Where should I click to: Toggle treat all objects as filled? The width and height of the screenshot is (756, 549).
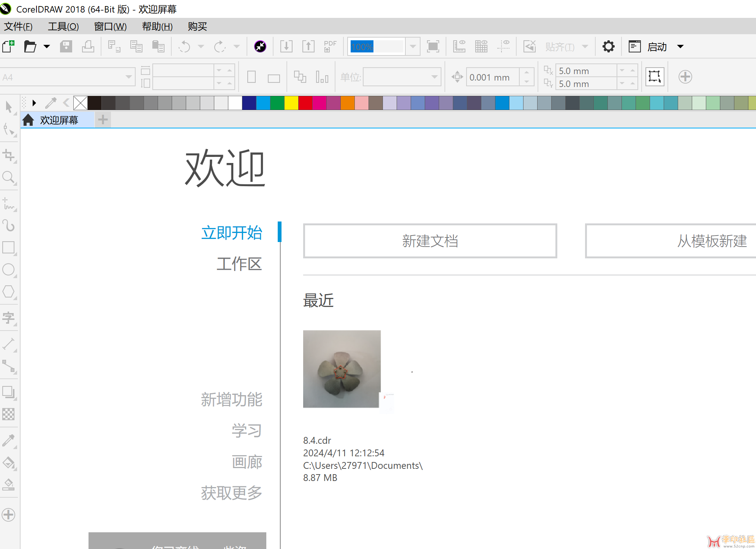[655, 77]
